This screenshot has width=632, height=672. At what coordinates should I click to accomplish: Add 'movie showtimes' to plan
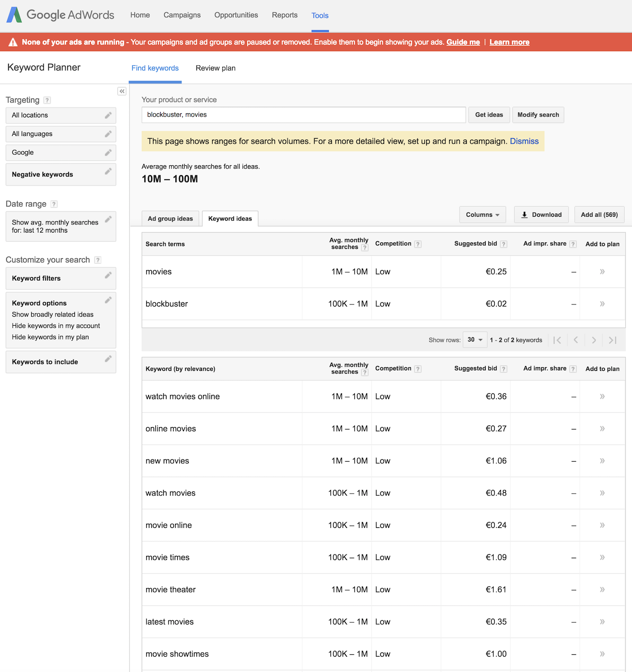tap(602, 654)
